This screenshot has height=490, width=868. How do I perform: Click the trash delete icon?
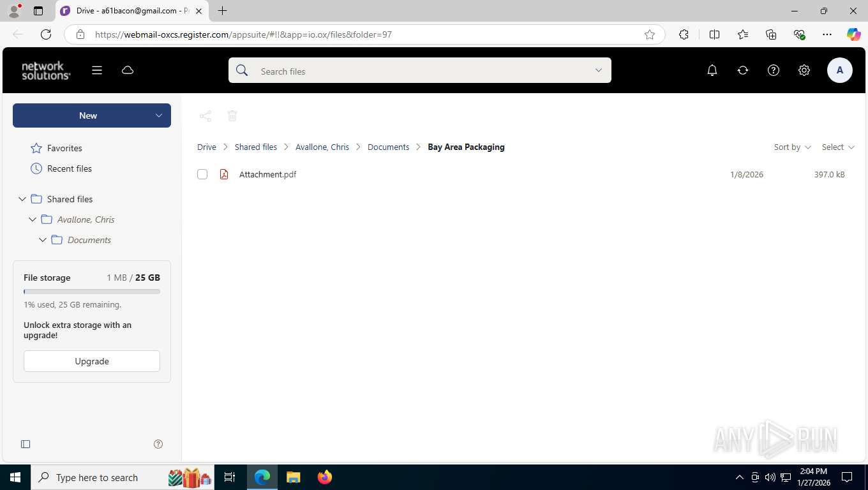232,115
